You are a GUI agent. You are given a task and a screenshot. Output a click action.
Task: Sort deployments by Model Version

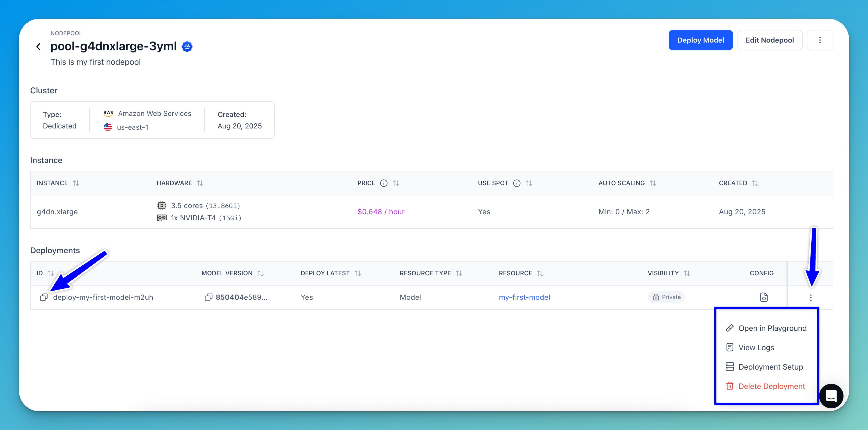pyautogui.click(x=260, y=274)
